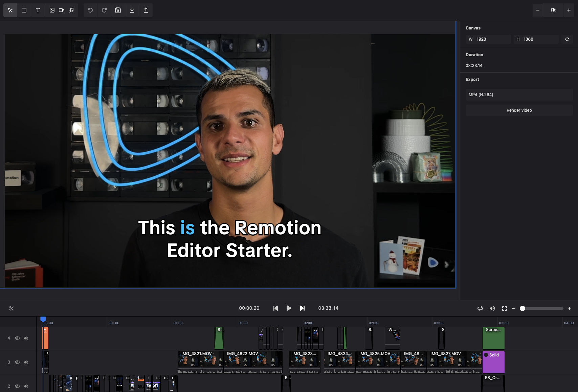The height and width of the screenshot is (392, 578).
Task: Click the 02:30 ruler mark
Action: (374, 323)
